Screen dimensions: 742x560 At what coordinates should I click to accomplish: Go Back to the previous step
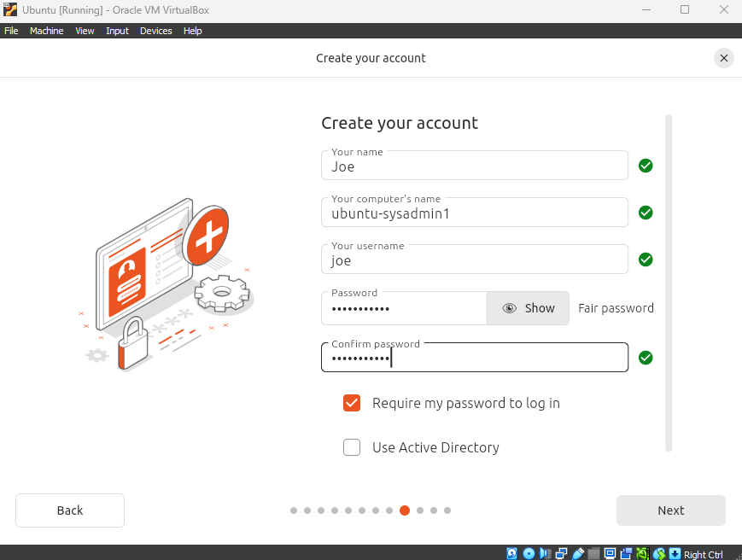70,510
